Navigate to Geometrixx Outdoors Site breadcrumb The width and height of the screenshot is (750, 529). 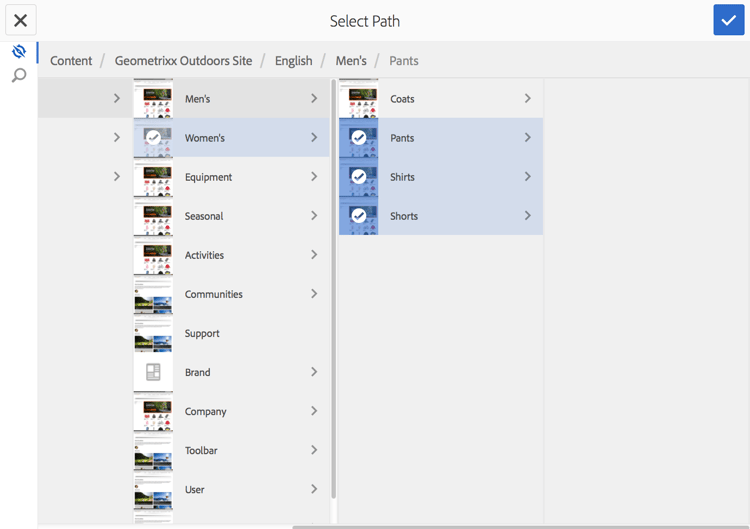(x=183, y=61)
